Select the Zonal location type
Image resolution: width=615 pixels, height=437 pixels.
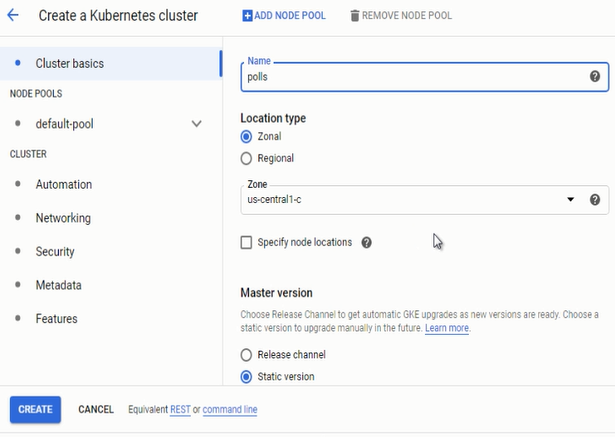point(246,137)
